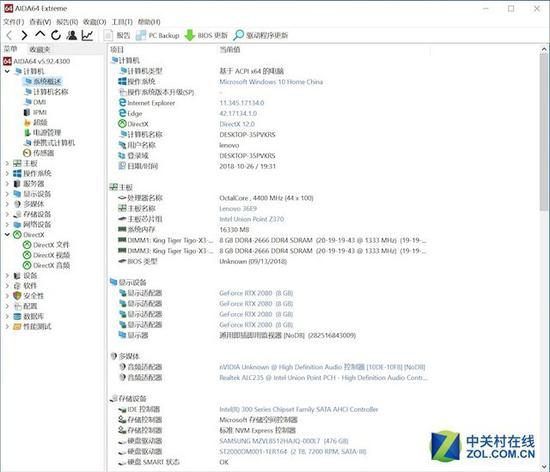Collapse the DirectX tree node

pos(7,235)
